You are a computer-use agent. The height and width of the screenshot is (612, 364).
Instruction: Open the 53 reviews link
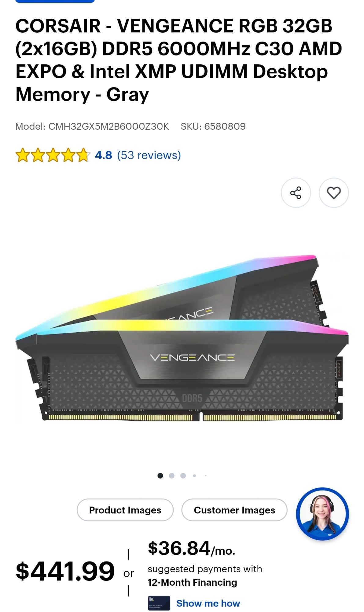coord(149,155)
